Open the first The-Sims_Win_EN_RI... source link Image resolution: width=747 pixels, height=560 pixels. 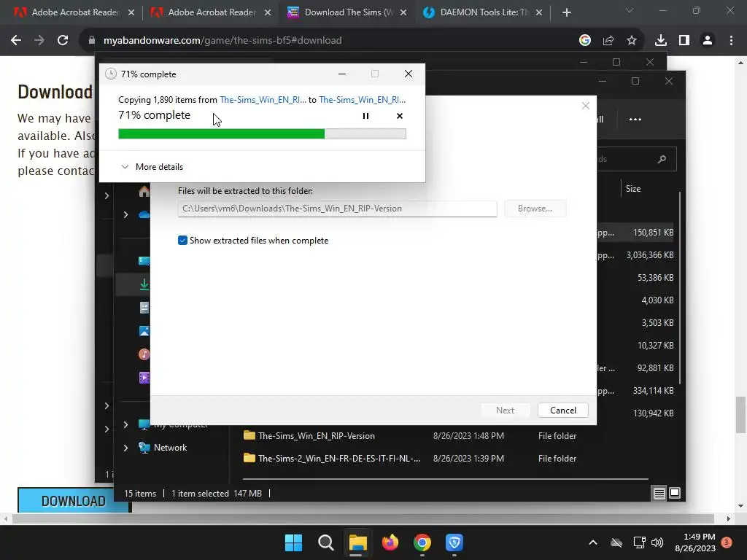(x=263, y=99)
